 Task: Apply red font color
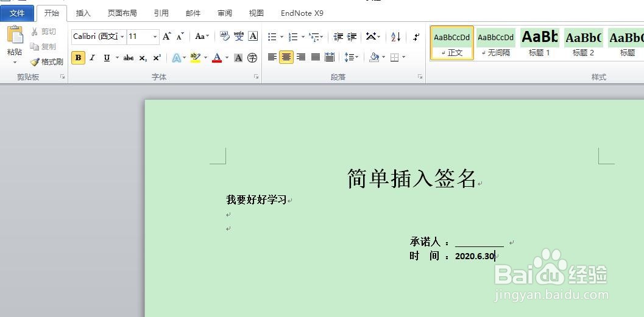tap(217, 58)
